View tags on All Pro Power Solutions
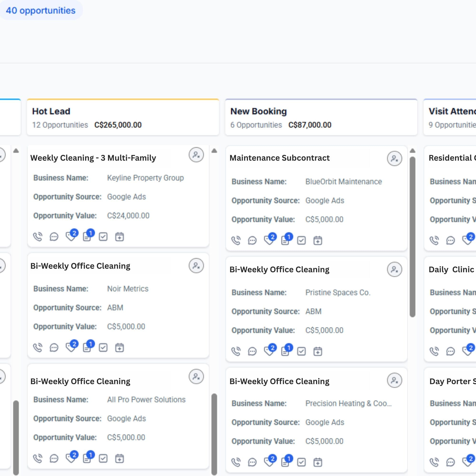Image resolution: width=476 pixels, height=476 pixels. [71, 457]
